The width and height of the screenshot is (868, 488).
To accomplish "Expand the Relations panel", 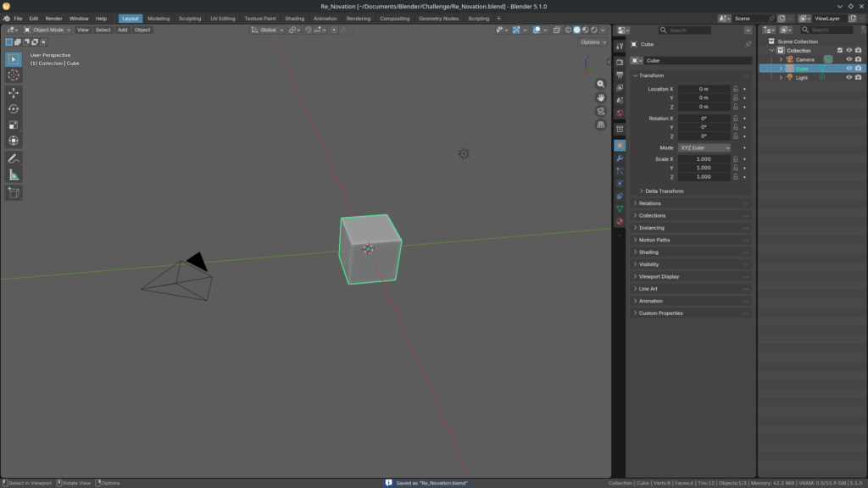I will click(x=650, y=203).
